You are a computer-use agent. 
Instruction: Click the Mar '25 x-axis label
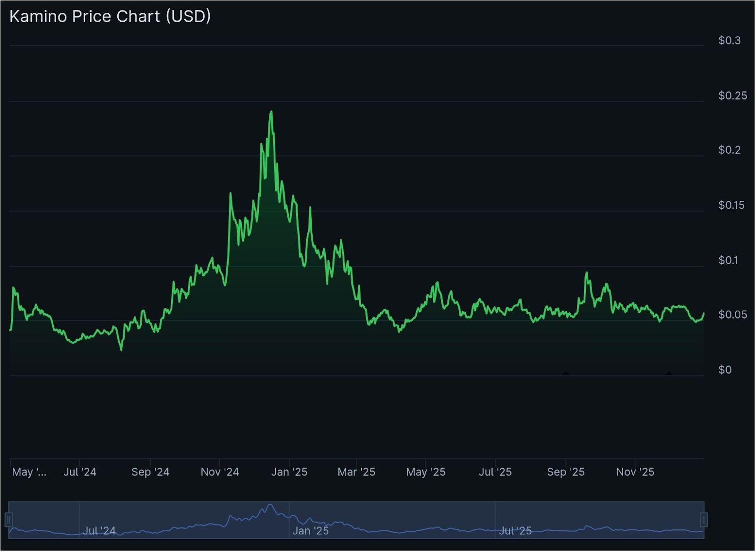[x=356, y=472]
